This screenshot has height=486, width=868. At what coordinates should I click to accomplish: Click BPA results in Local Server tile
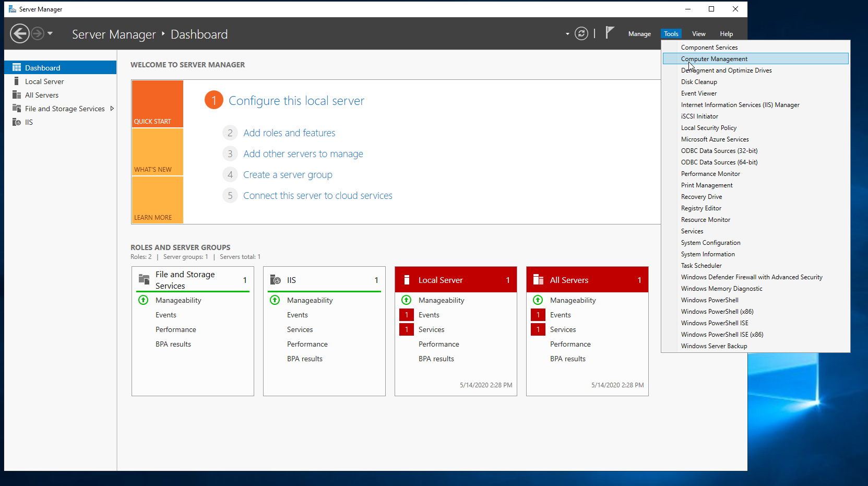pos(436,359)
